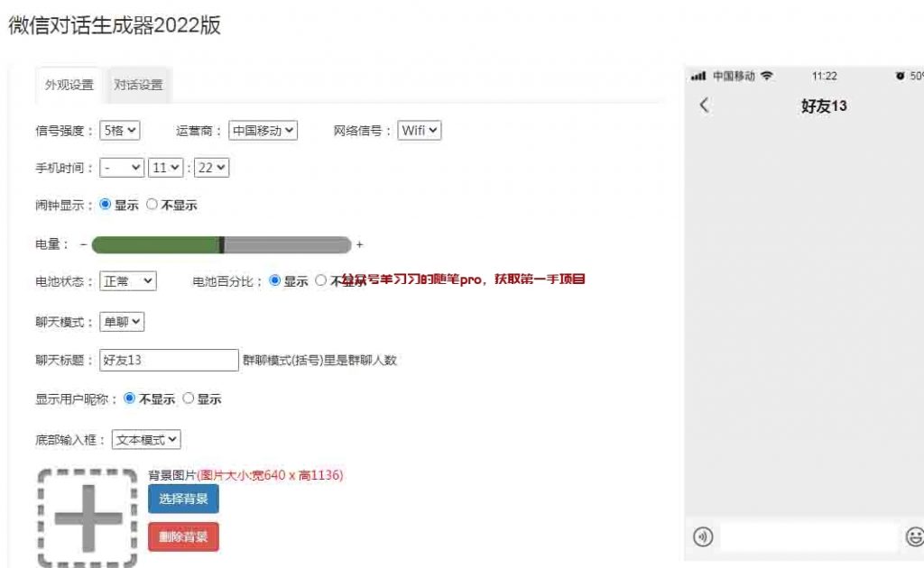Screen dimensions: 924x568
Task: Select 不显示 for alarm clock display
Action: (x=152, y=205)
